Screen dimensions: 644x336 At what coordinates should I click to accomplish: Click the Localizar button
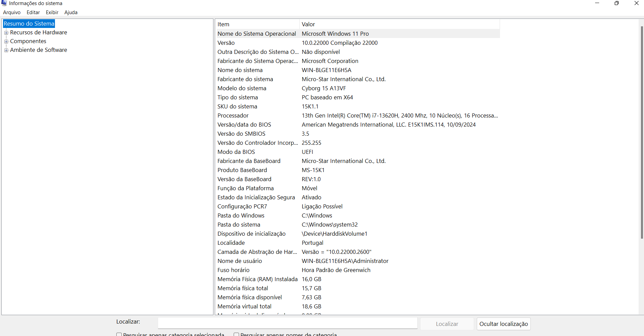[447, 324]
